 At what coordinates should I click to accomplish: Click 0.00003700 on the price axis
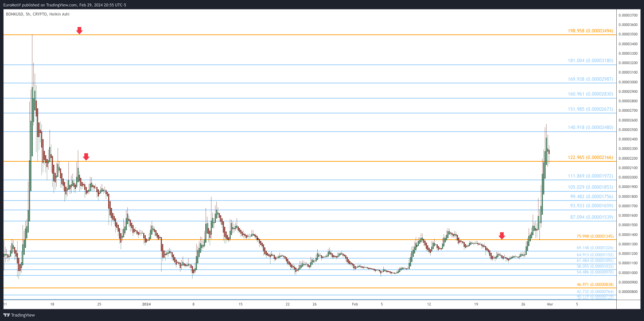point(628,15)
